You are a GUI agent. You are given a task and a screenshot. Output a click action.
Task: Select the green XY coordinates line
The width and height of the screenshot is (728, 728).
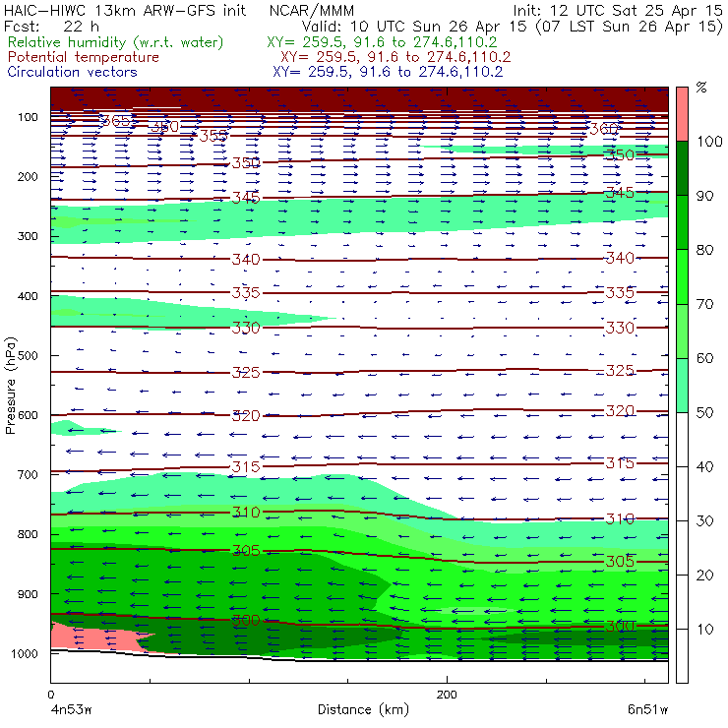click(382, 42)
